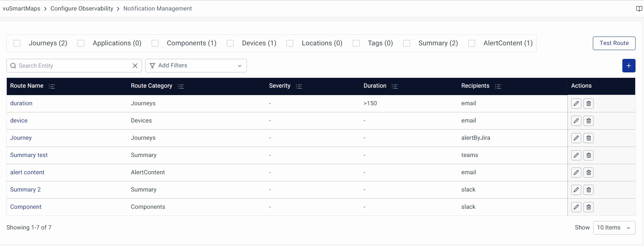Screen dimensions: 644x246
Task: Open the 10 Items page size dropdown
Action: (614, 228)
